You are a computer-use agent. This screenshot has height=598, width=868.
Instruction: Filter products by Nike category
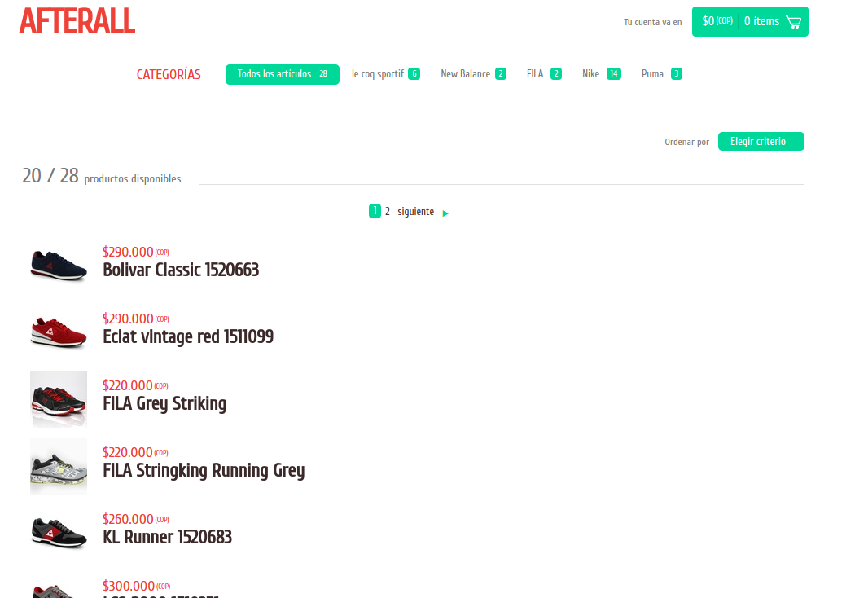[x=601, y=74]
